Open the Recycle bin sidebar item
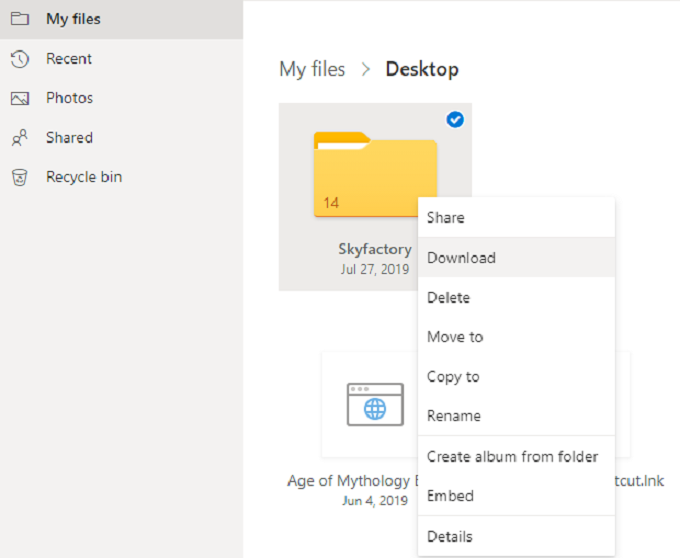The height and width of the screenshot is (558, 680). coord(121,177)
